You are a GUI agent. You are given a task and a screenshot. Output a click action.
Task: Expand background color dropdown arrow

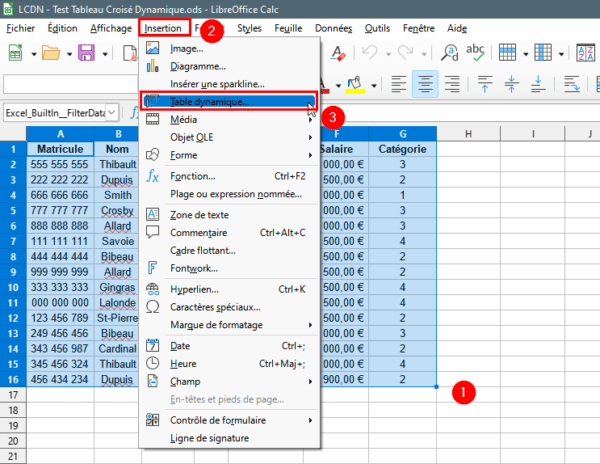[x=374, y=86]
